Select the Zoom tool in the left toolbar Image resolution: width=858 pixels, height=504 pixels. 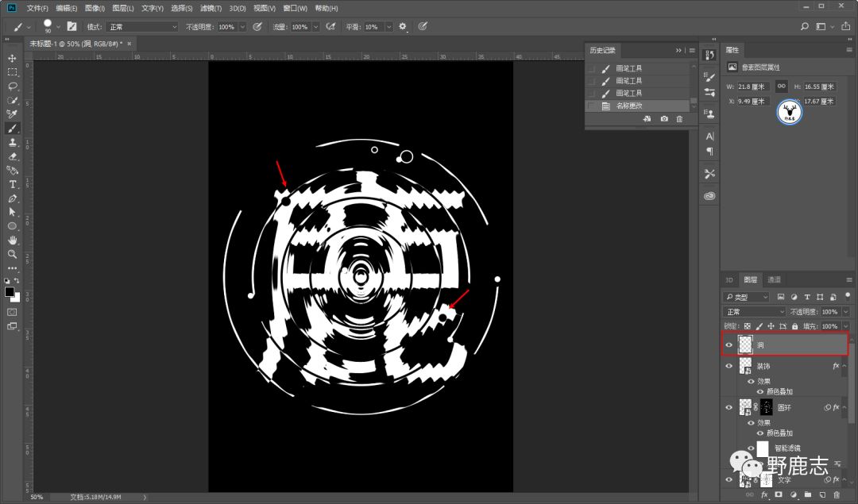[12, 254]
